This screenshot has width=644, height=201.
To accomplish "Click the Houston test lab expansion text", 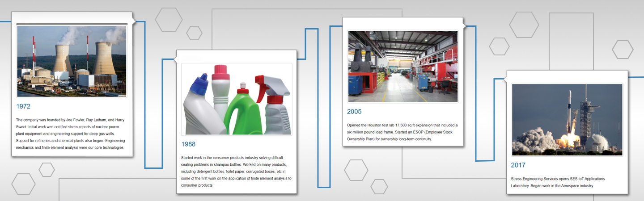I will click(402, 132).
